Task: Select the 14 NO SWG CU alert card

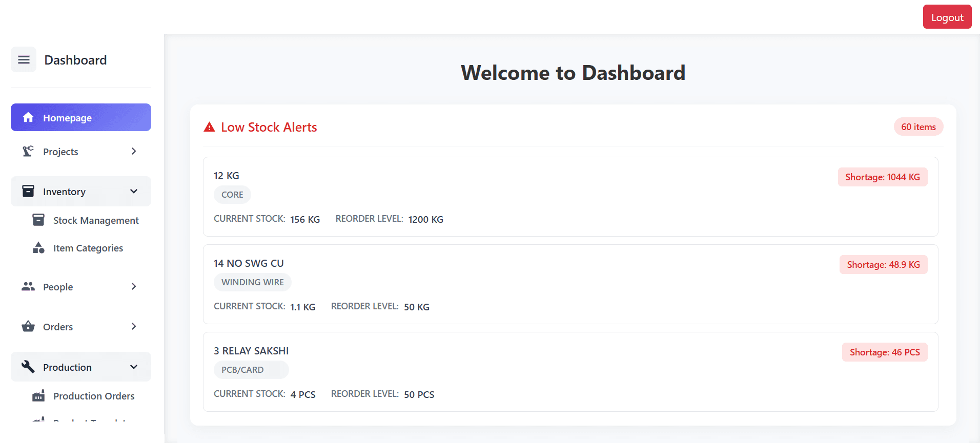Action: click(x=570, y=284)
